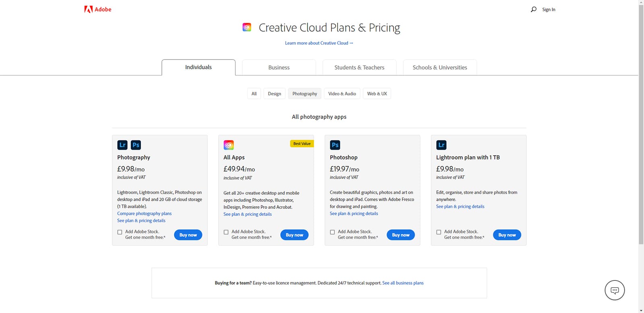Filter plans by Web & UX

click(x=377, y=94)
